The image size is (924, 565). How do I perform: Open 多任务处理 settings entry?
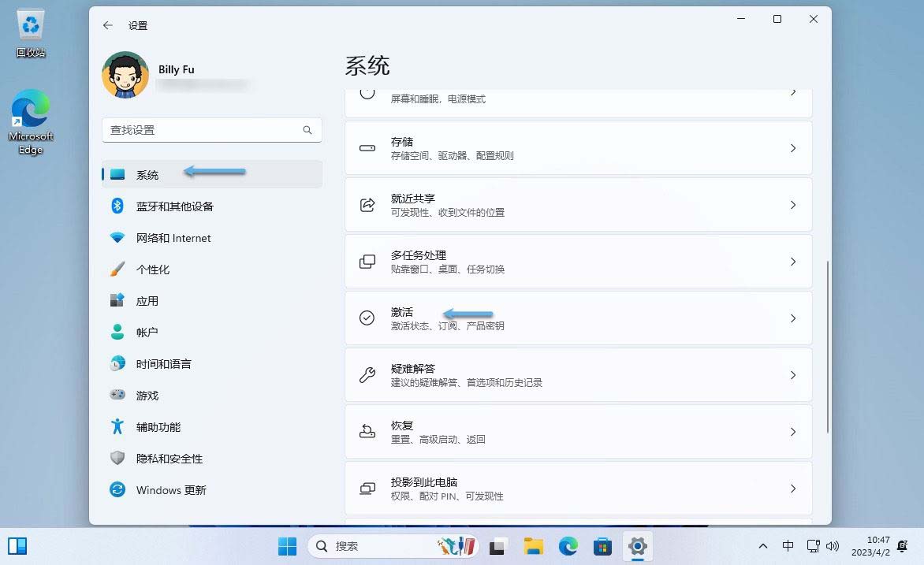tap(578, 262)
